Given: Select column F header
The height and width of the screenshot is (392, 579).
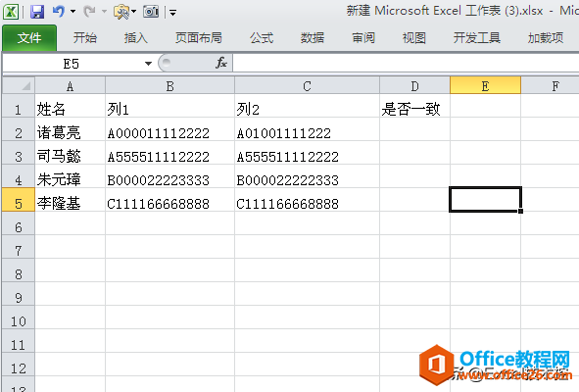Looking at the screenshot, I should (551, 85).
